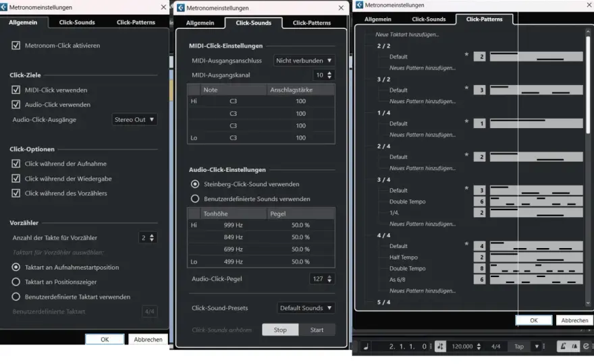Click the 4/4 Half Tempo pattern editor bar

[x=537, y=257]
